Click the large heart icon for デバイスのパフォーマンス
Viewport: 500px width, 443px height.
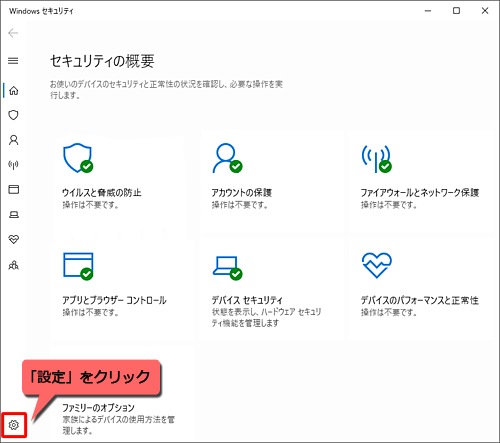coord(377,265)
